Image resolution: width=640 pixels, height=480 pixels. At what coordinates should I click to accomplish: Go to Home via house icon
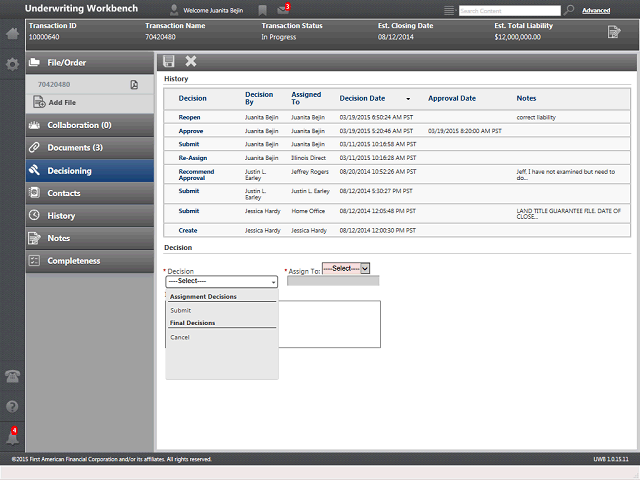tap(12, 33)
